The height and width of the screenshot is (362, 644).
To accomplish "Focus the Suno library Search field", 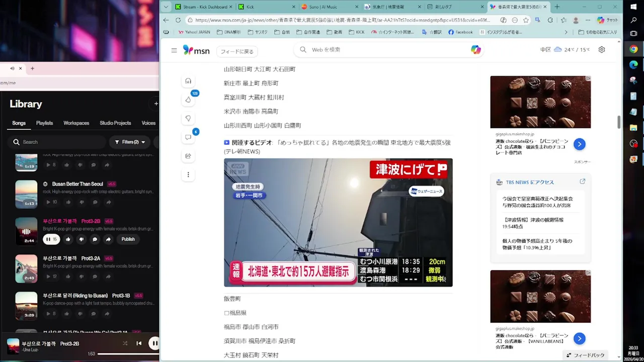I will [x=58, y=142].
